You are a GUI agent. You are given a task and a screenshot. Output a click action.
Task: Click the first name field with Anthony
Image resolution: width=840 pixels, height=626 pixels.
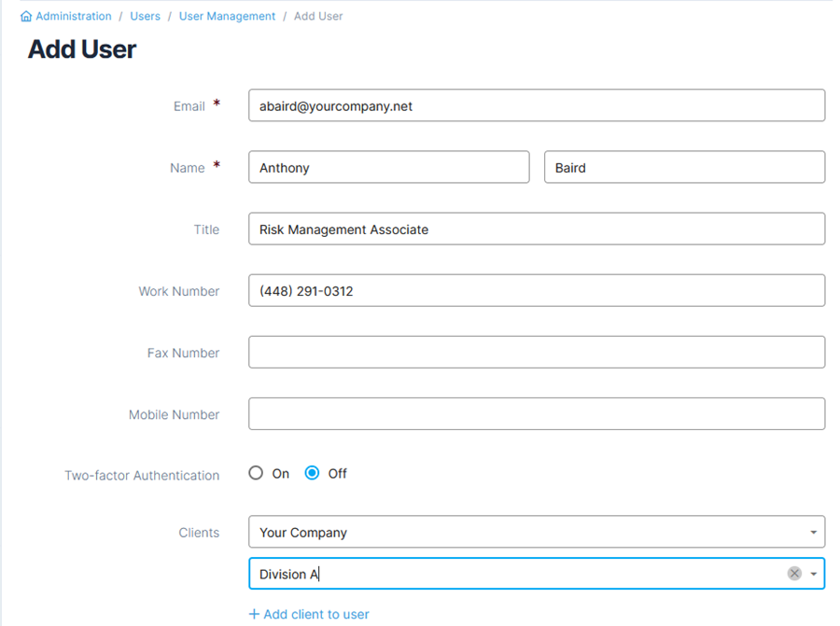tap(389, 167)
